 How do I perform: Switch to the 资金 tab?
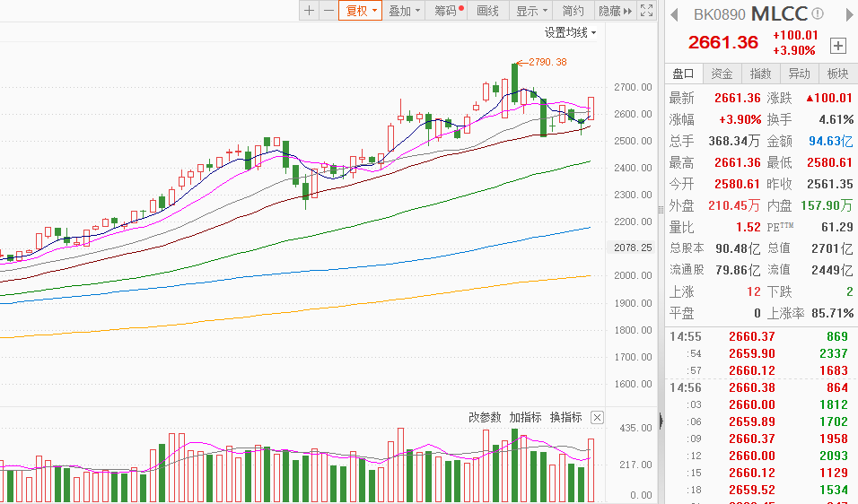(722, 74)
